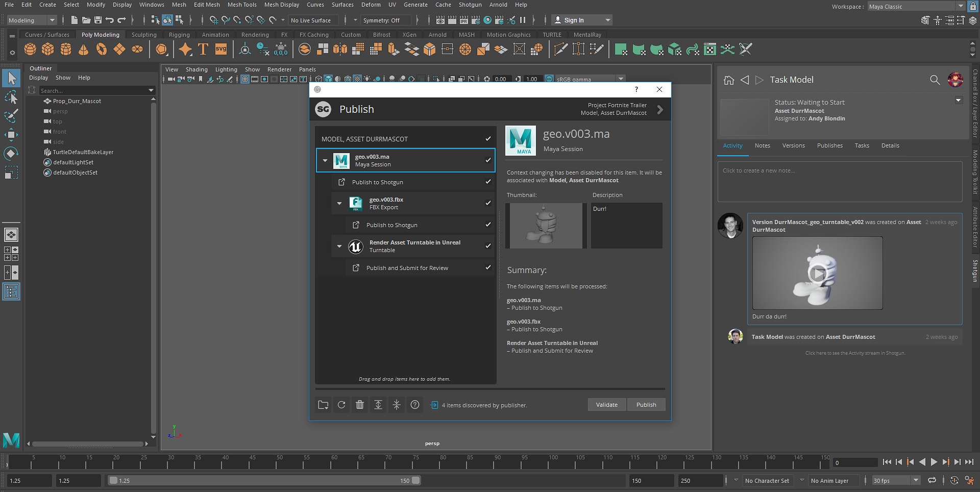Viewport: 980px width, 492px height.
Task: Select the arrow Select tool
Action: point(11,78)
